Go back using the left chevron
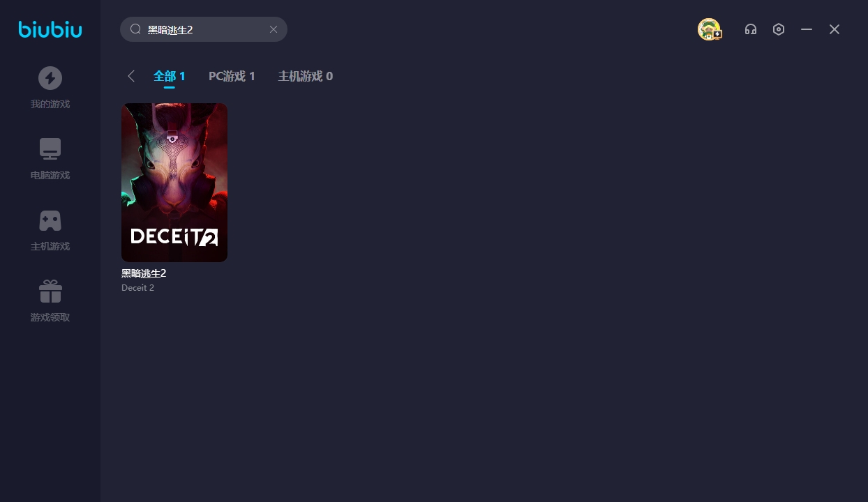868x502 pixels. click(x=131, y=76)
